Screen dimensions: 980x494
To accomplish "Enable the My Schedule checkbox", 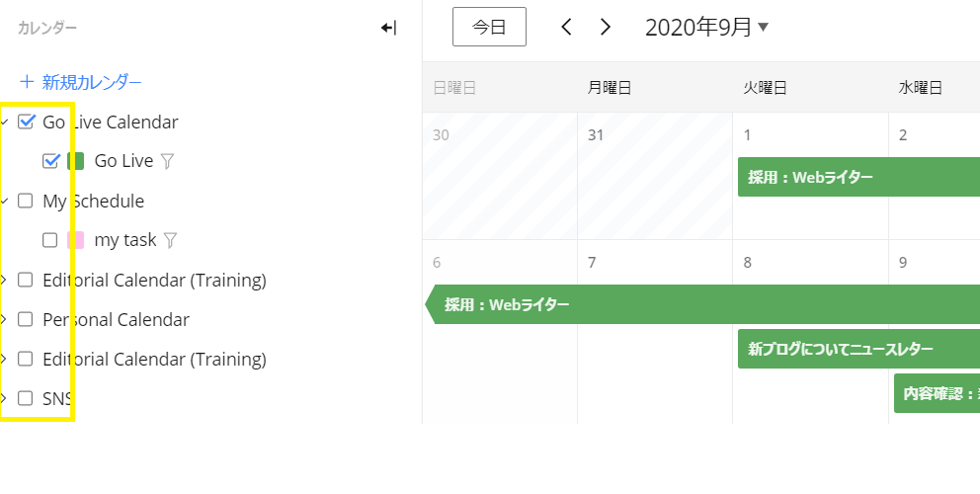I will 25,201.
